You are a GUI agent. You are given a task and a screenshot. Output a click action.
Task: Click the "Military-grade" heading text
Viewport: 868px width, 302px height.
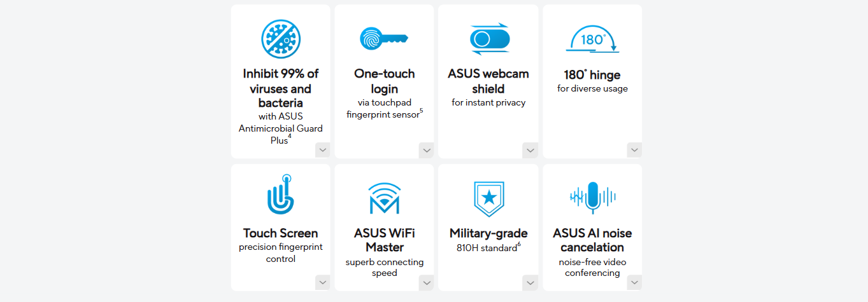tap(488, 233)
